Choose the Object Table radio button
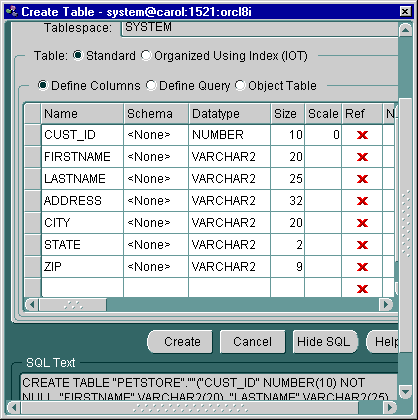 tap(240, 85)
